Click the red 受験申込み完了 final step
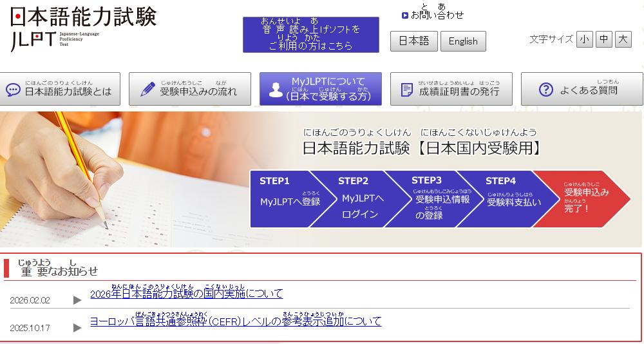Screen dimensions: 644x344 coord(583,199)
